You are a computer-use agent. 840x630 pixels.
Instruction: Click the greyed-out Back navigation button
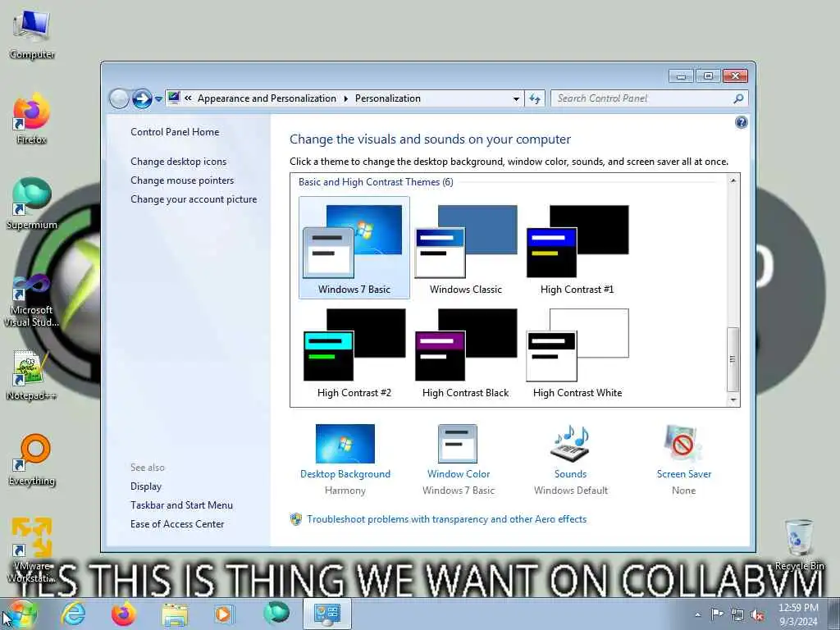119,98
